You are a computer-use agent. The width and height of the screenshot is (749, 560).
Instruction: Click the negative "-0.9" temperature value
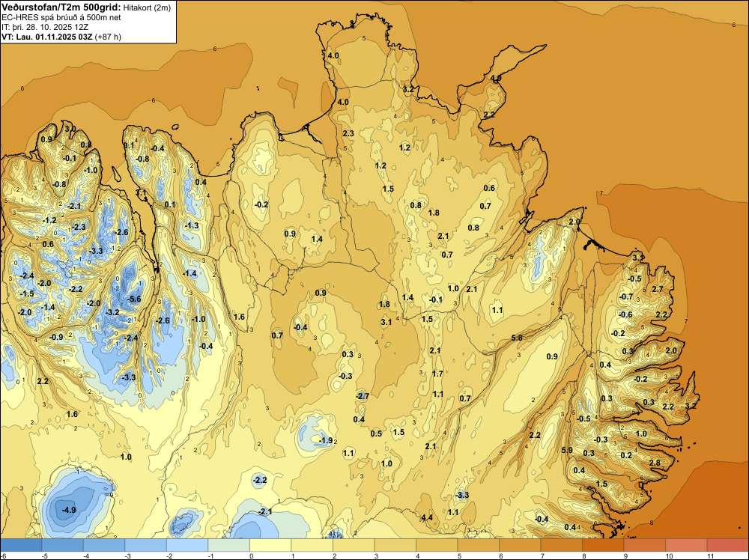coord(56,337)
